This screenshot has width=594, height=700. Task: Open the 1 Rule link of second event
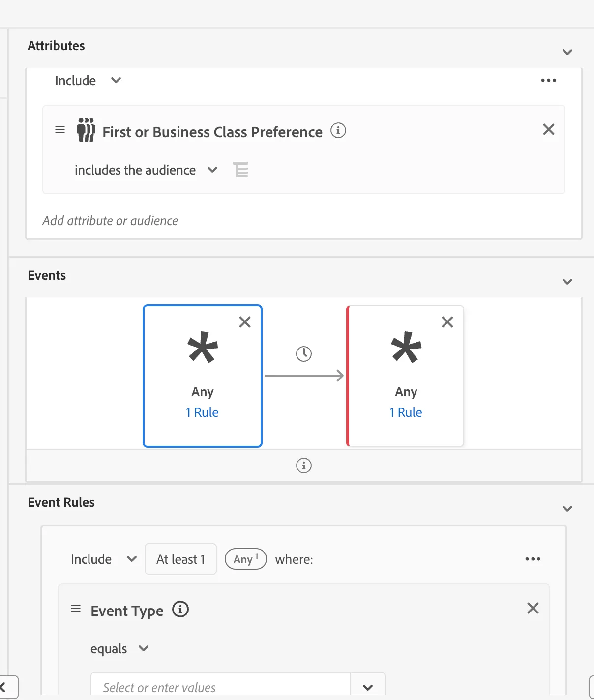coord(406,412)
